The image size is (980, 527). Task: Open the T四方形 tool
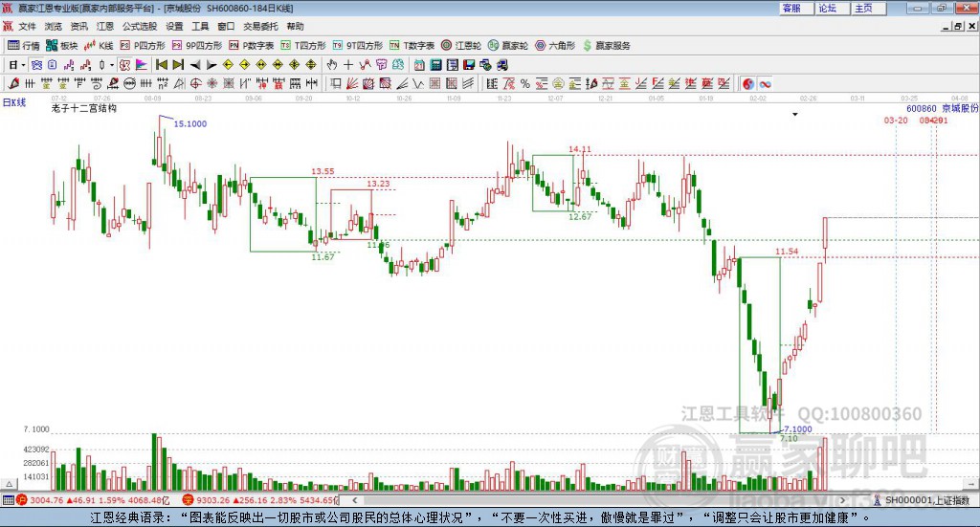[303, 46]
